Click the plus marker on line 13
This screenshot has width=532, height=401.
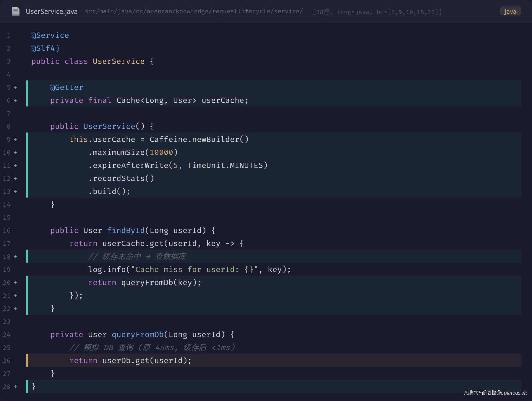click(15, 192)
